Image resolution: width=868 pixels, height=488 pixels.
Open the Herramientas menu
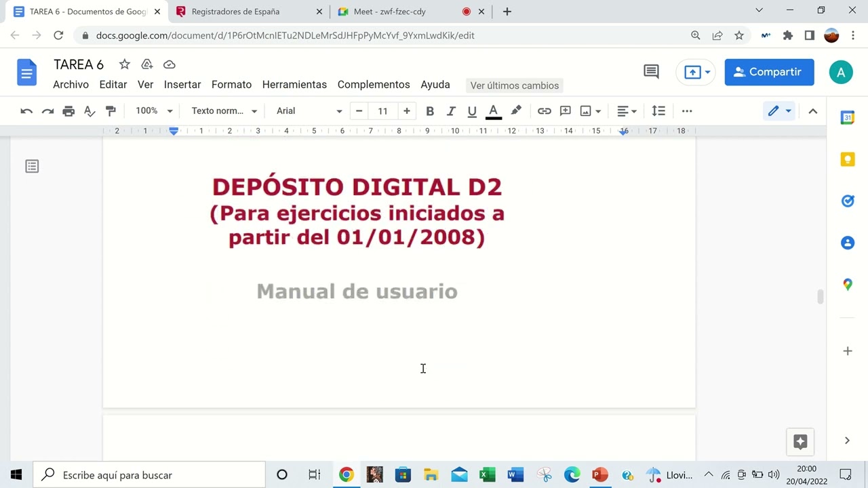coord(294,85)
